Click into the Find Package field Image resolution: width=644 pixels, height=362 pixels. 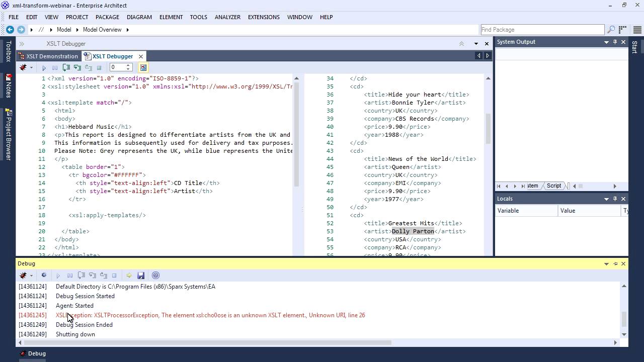[542, 30]
